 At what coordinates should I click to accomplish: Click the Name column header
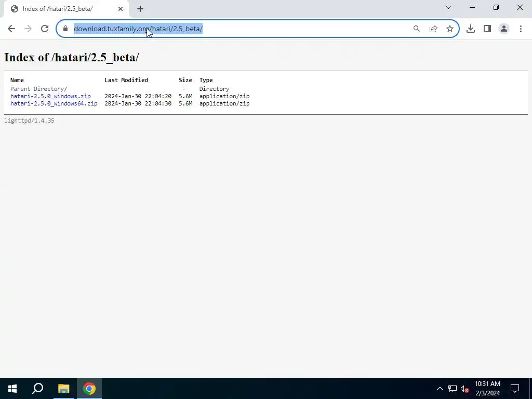(x=17, y=80)
